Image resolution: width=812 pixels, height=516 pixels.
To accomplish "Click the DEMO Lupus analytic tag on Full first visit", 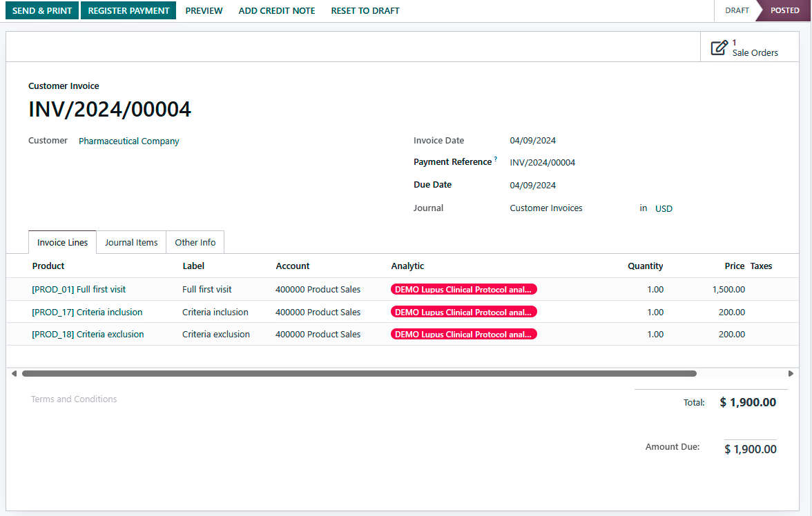I will 463,289.
